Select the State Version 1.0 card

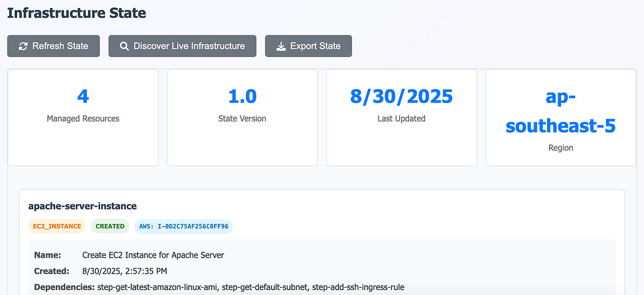pyautogui.click(x=242, y=118)
